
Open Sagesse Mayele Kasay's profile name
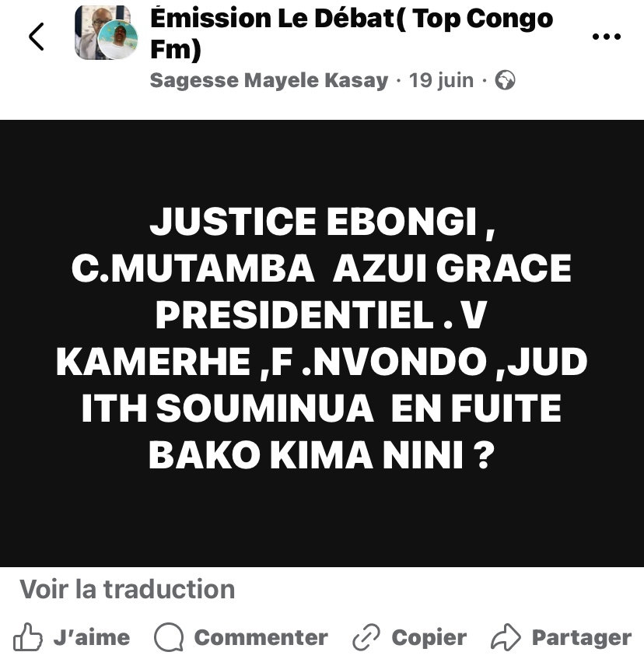268,80
